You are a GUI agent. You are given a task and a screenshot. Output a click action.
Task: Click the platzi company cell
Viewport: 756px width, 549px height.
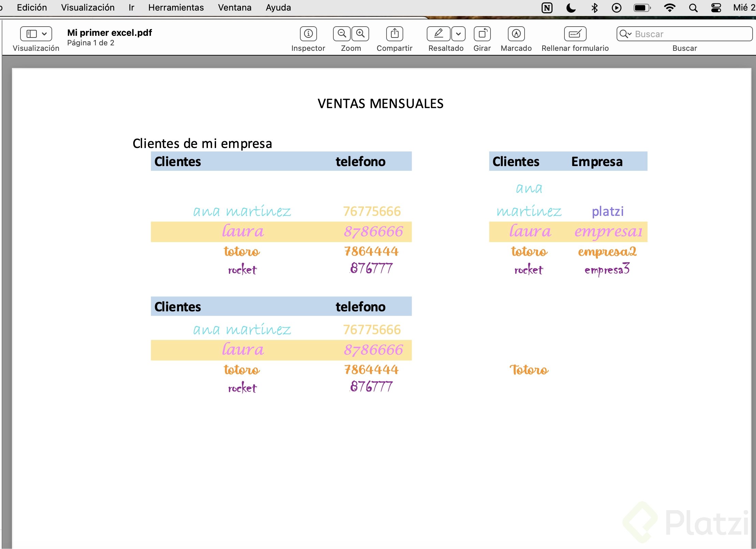tap(608, 211)
